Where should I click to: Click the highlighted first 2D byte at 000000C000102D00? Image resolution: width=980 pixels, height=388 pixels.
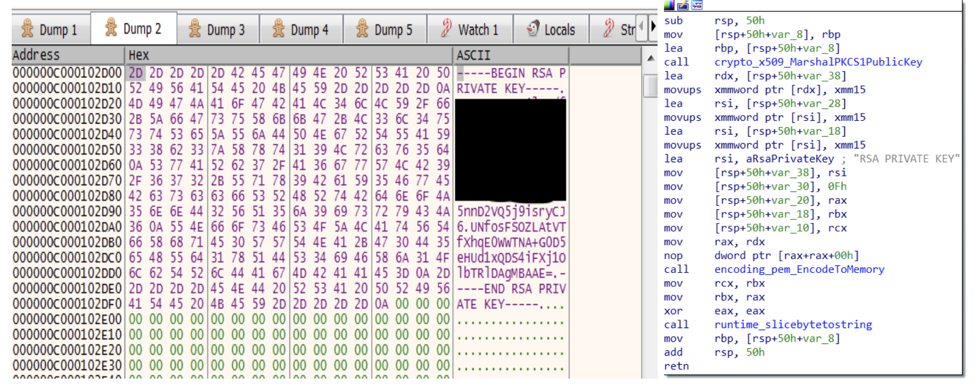coord(136,73)
